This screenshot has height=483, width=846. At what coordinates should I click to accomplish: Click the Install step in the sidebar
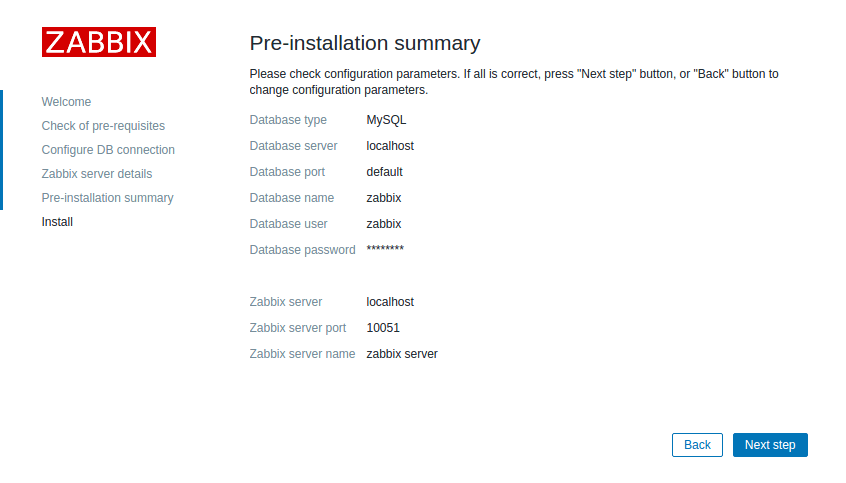click(x=57, y=222)
